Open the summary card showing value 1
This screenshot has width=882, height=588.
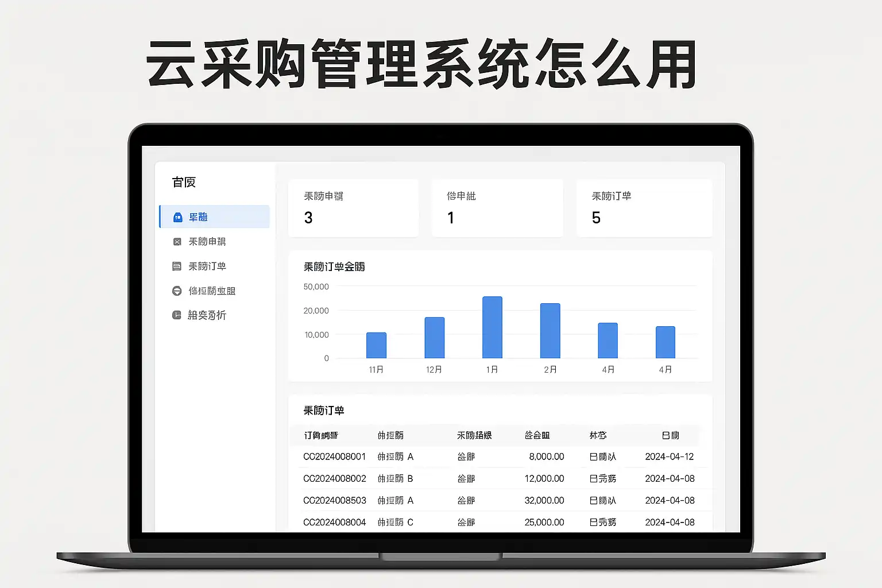tap(497, 208)
